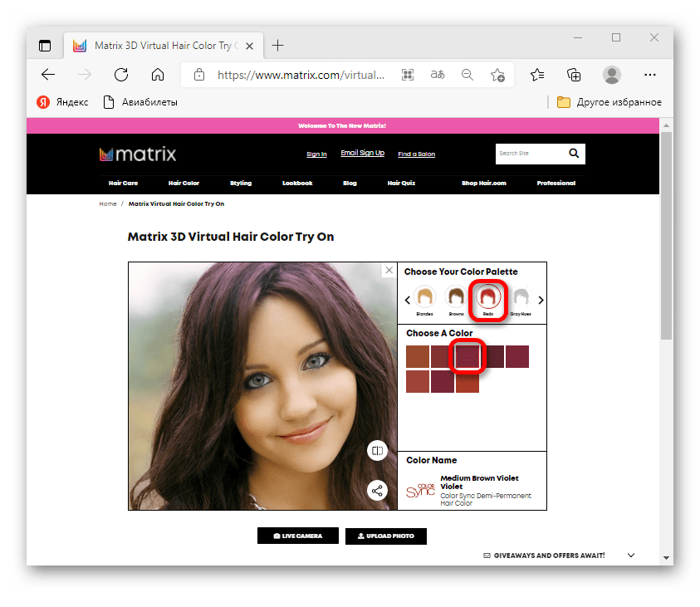This screenshot has height=607, width=700.
Task: Pick the second swatch in top row
Action: point(441,356)
